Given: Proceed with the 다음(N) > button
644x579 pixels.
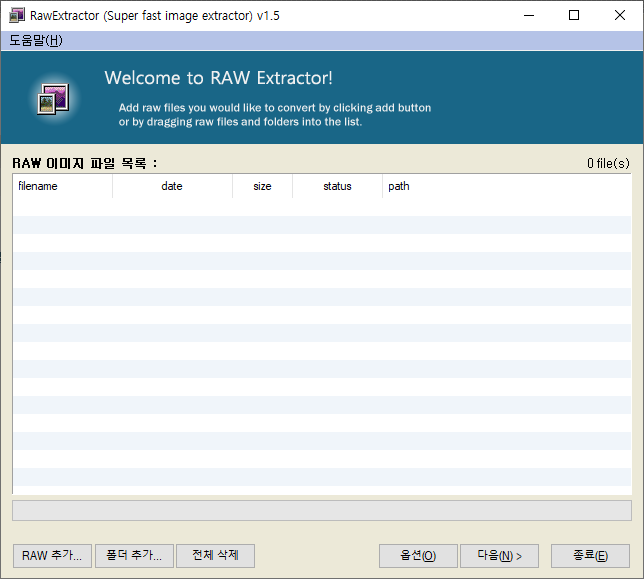Looking at the screenshot, I should (499, 556).
